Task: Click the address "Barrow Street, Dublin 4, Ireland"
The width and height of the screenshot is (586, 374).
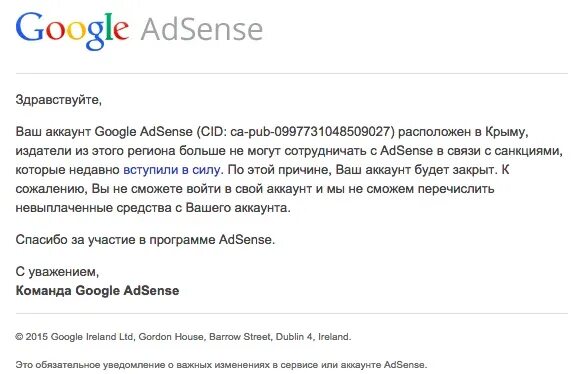Action: (x=280, y=337)
